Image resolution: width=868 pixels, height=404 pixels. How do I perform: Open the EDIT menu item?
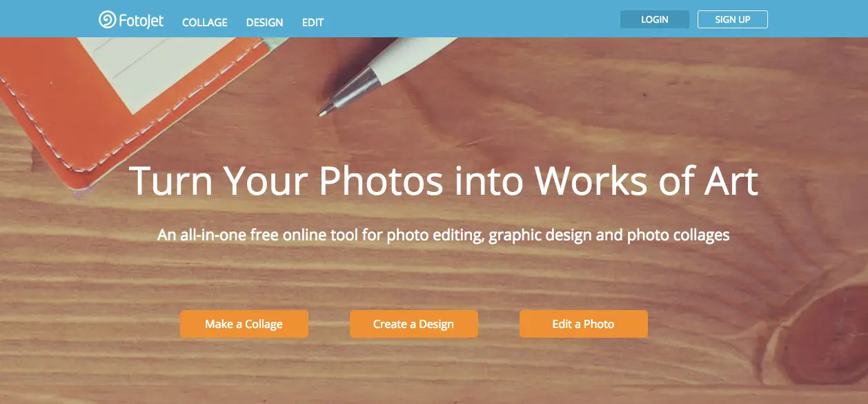coord(313,22)
